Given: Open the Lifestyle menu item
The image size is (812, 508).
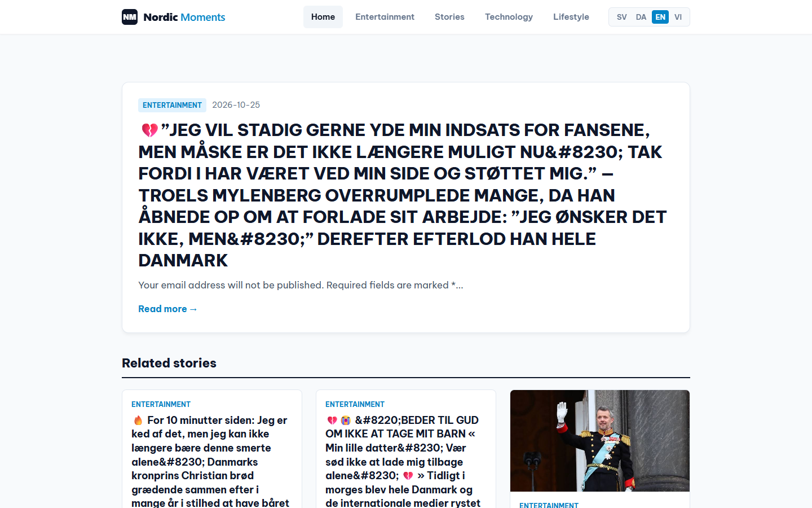Looking at the screenshot, I should 571,17.
